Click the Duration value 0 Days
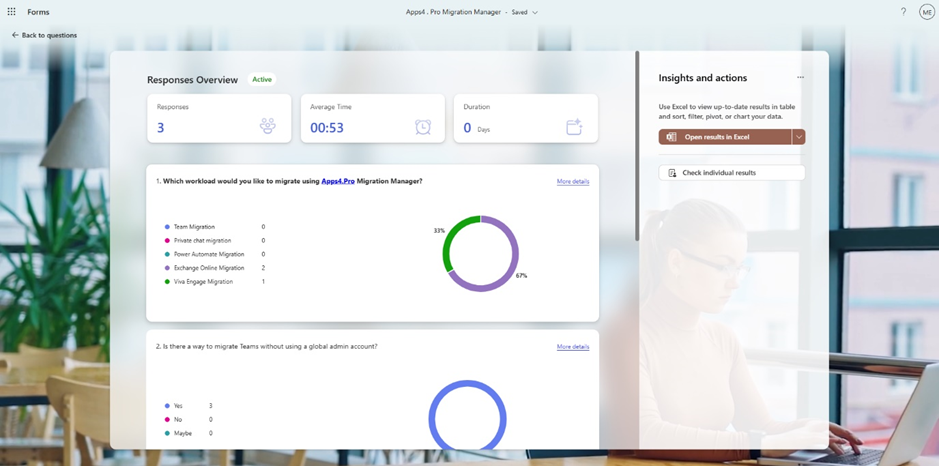Screen dimensions: 939x466 pyautogui.click(x=477, y=128)
